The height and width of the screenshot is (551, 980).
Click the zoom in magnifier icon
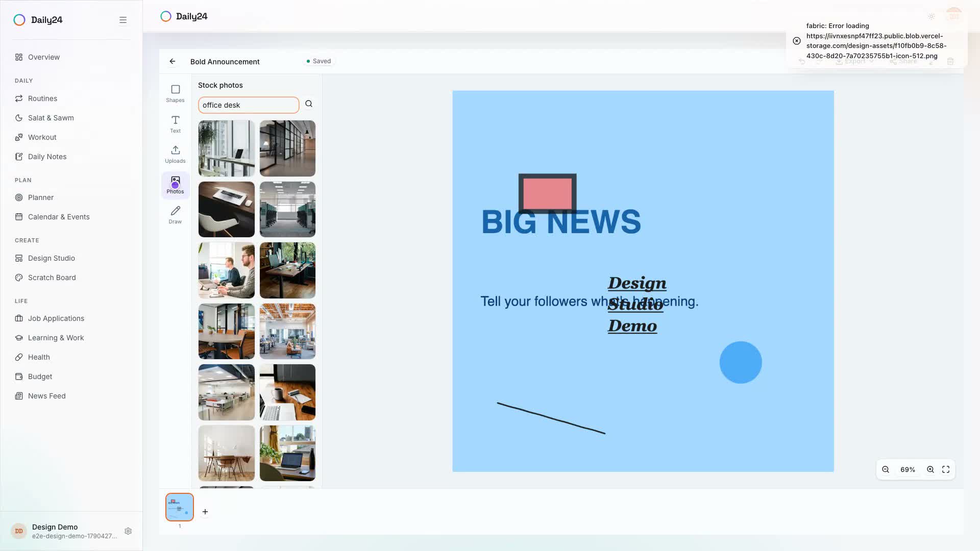[930, 469]
